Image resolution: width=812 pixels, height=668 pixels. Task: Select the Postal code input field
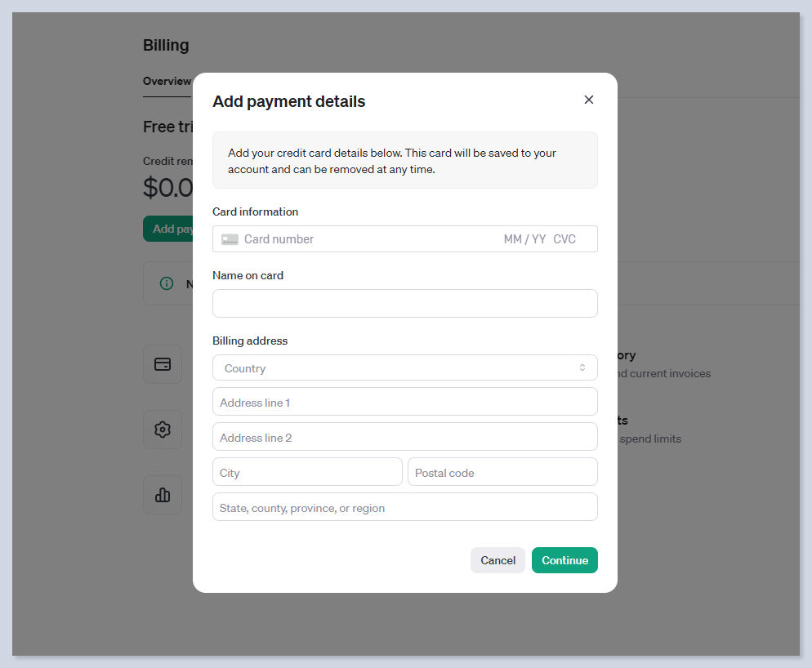click(x=502, y=473)
